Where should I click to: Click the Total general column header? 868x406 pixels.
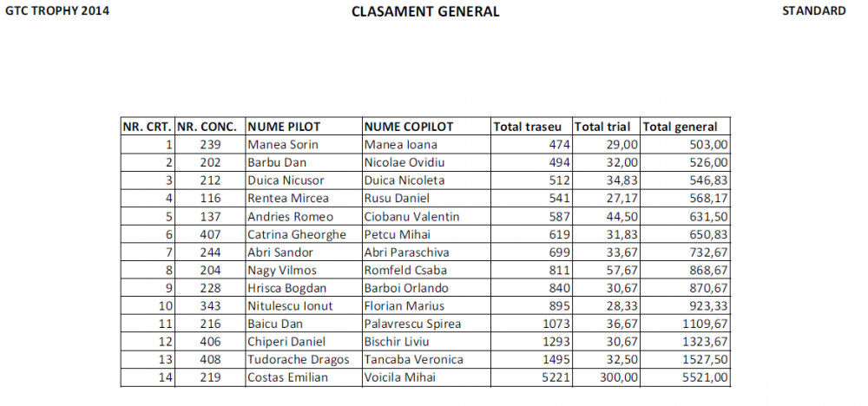coord(681,127)
